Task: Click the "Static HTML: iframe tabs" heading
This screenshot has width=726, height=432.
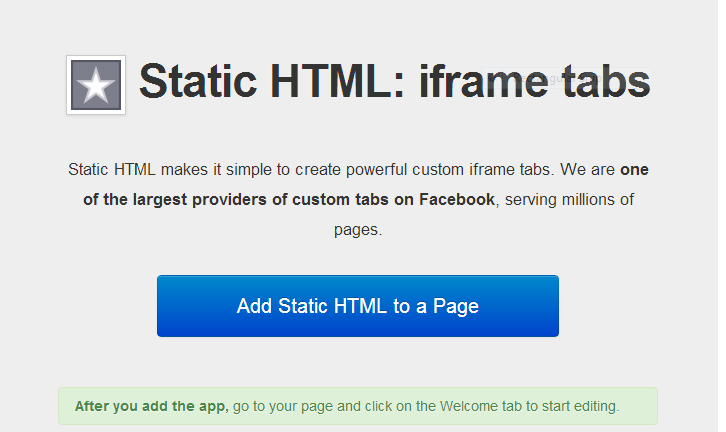Action: tap(394, 82)
